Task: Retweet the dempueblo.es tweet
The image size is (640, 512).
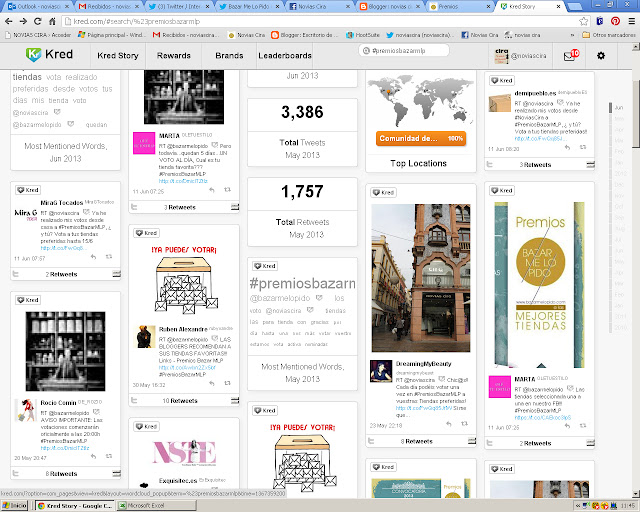Action: (x=583, y=147)
